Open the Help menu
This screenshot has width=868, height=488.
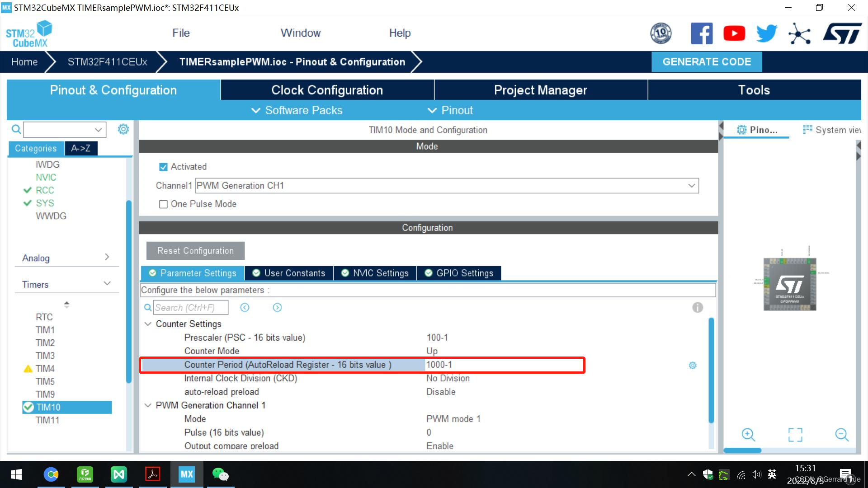(400, 33)
